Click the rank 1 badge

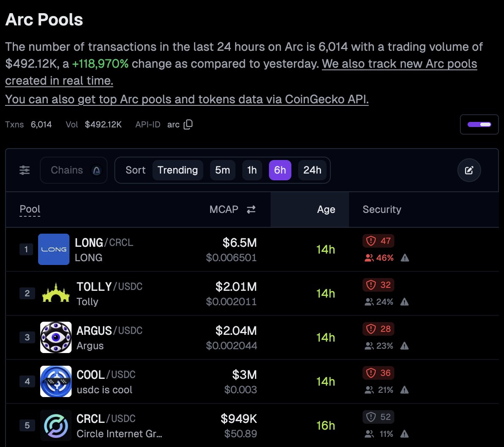pos(26,249)
